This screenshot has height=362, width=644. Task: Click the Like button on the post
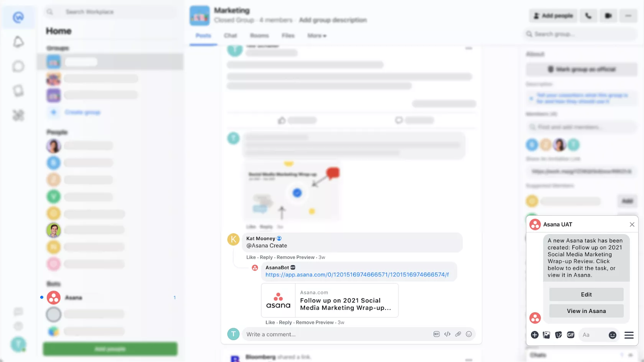[297, 120]
